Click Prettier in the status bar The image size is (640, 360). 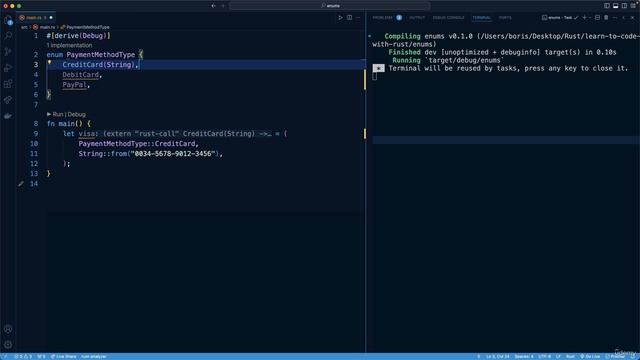(x=615, y=356)
